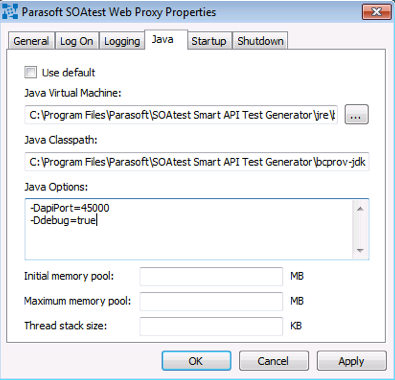Click the Cancel button
The width and height of the screenshot is (395, 380).
coord(274,361)
